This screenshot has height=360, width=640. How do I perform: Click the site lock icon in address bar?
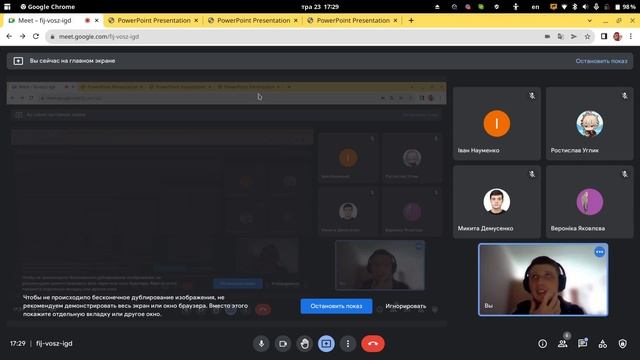click(52, 37)
